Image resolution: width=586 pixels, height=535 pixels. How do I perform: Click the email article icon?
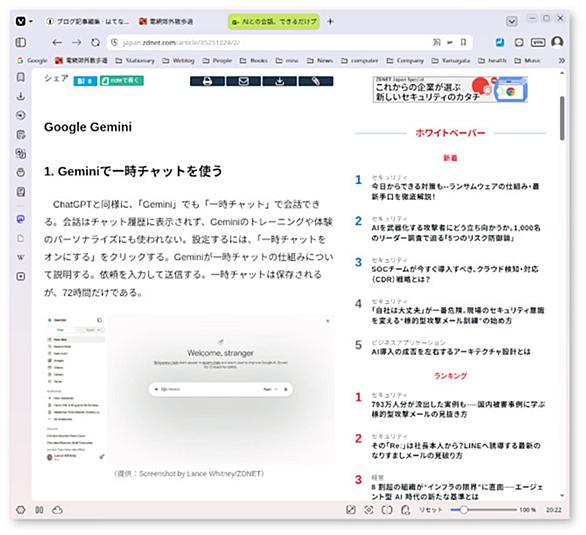[243, 81]
